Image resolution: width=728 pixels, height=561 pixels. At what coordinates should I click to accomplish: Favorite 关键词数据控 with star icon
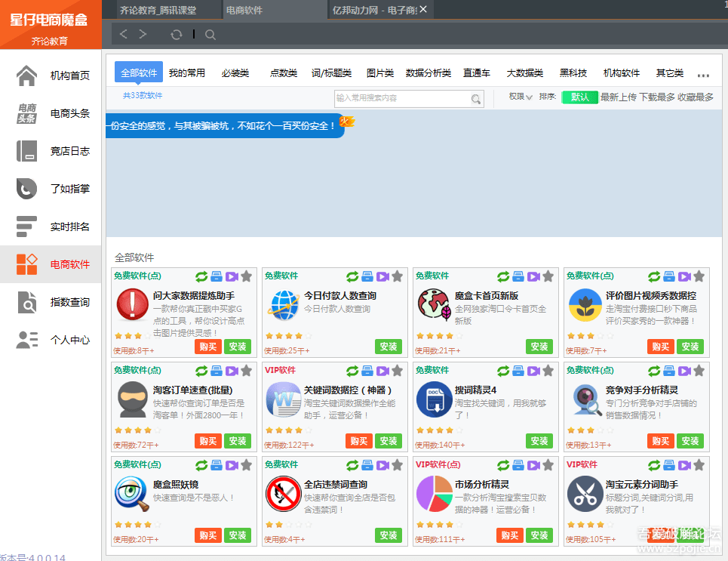pos(398,371)
